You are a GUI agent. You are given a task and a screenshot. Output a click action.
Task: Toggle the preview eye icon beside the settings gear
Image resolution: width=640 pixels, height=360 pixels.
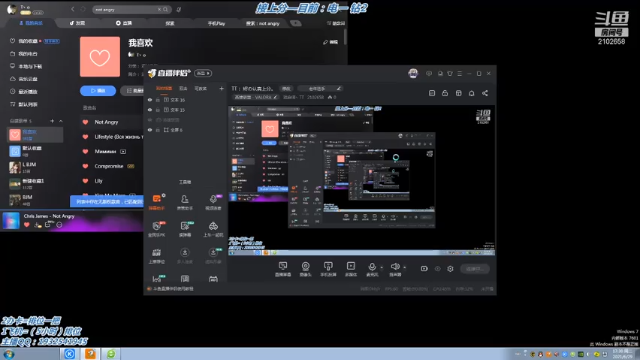point(438,269)
